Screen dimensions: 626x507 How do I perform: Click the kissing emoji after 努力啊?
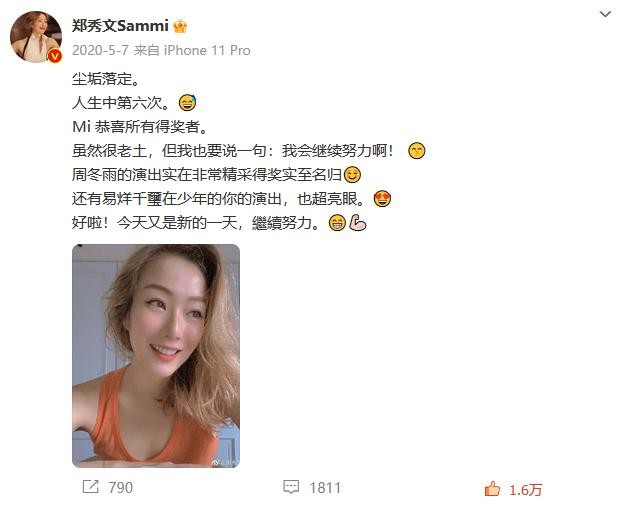416,151
